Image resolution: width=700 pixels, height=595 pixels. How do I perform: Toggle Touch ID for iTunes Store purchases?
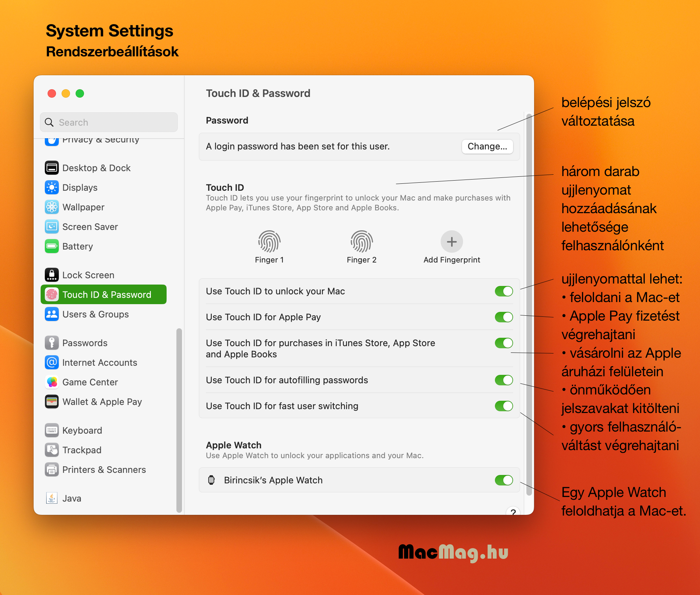click(504, 343)
